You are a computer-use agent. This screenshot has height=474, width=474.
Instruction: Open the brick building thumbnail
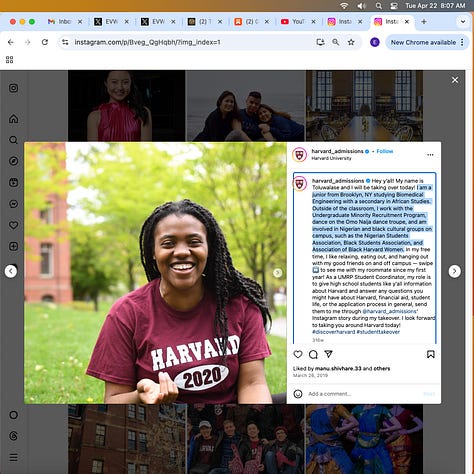(127, 439)
